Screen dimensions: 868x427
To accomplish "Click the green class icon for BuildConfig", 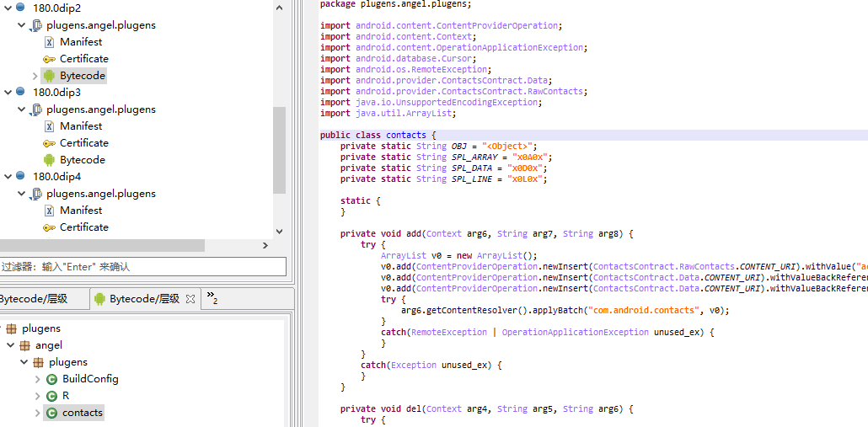I will pyautogui.click(x=51, y=379).
